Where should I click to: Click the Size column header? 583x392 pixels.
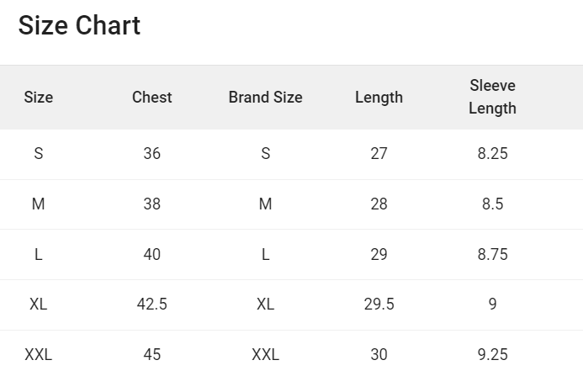pyautogui.click(x=39, y=98)
